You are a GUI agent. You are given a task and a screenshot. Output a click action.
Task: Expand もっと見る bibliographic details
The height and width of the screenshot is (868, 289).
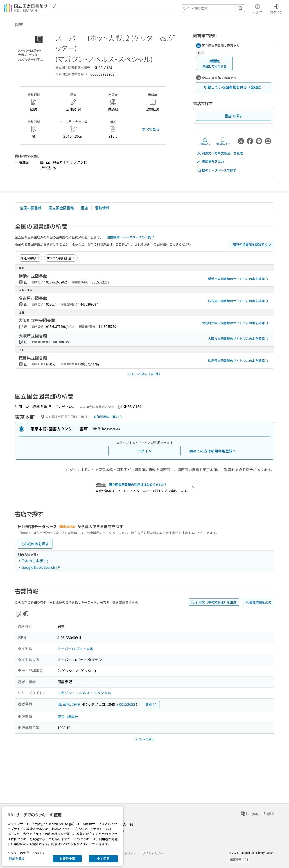click(144, 739)
